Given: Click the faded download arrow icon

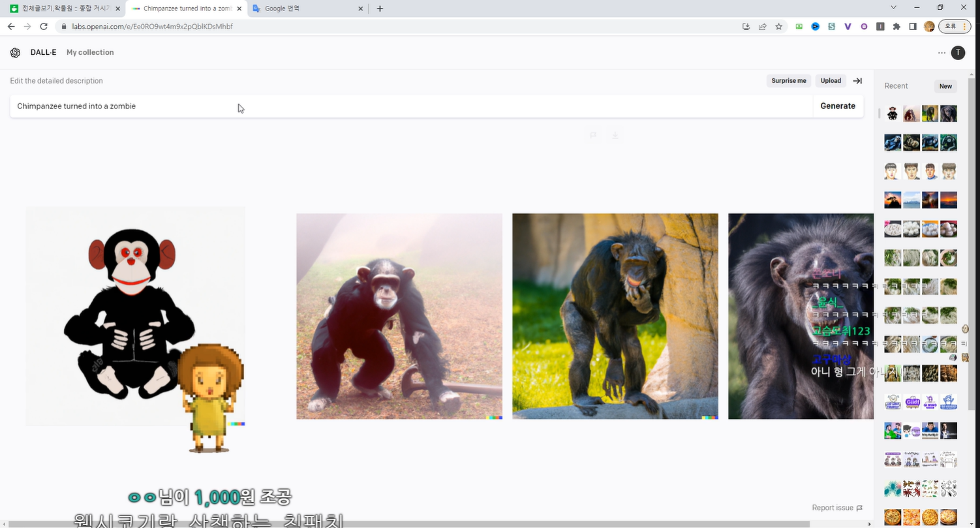Looking at the screenshot, I should tap(615, 136).
